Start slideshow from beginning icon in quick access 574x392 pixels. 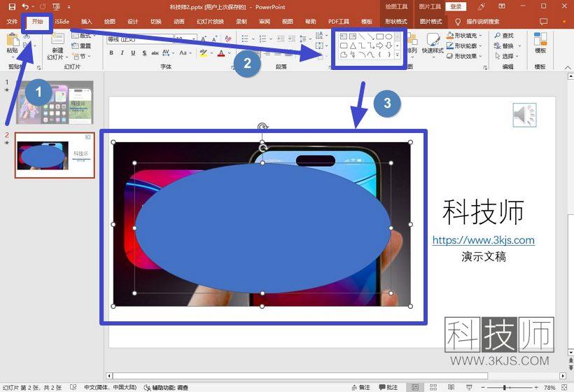pyautogui.click(x=56, y=6)
